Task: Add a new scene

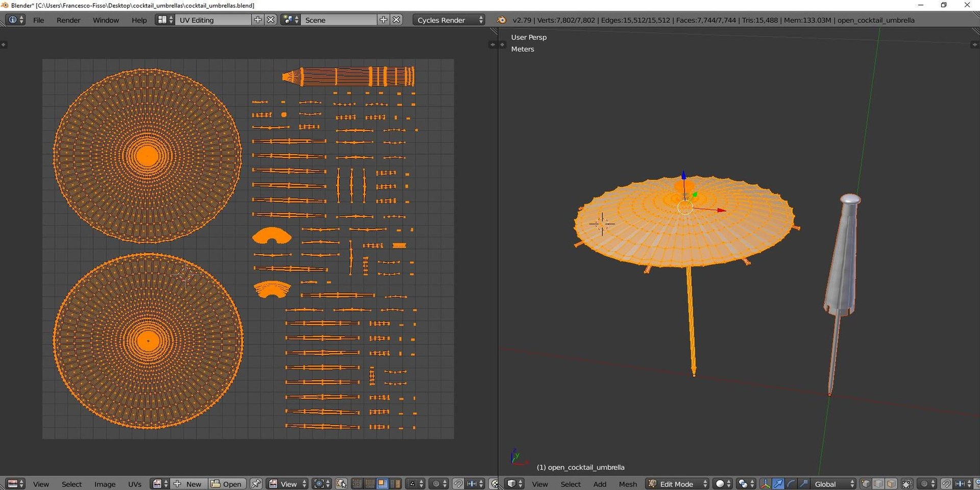Action: [383, 20]
